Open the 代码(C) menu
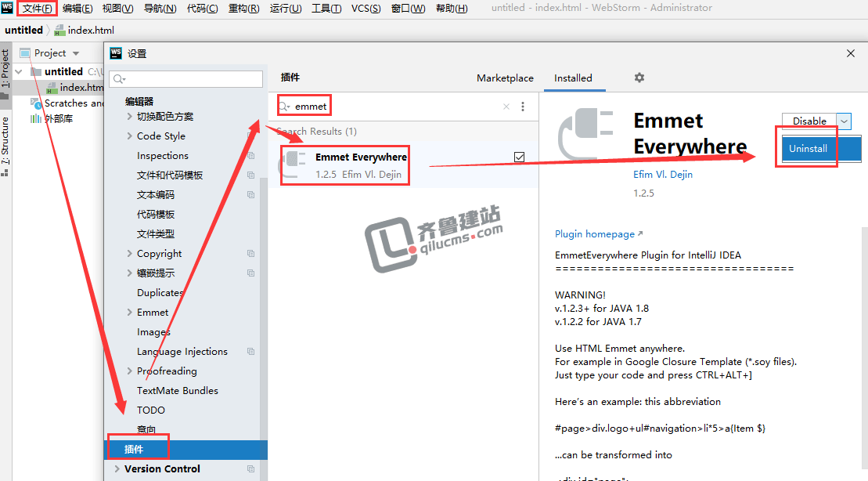 pos(202,9)
